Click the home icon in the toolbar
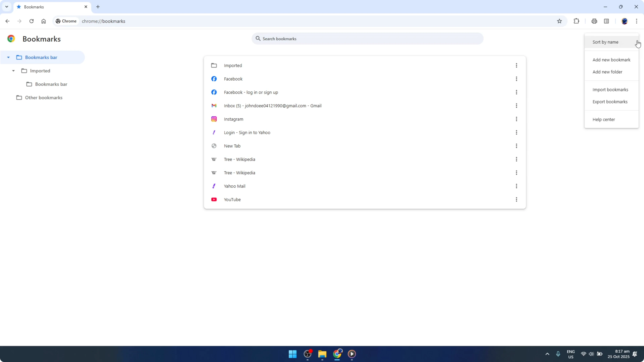644x362 pixels. (x=44, y=21)
